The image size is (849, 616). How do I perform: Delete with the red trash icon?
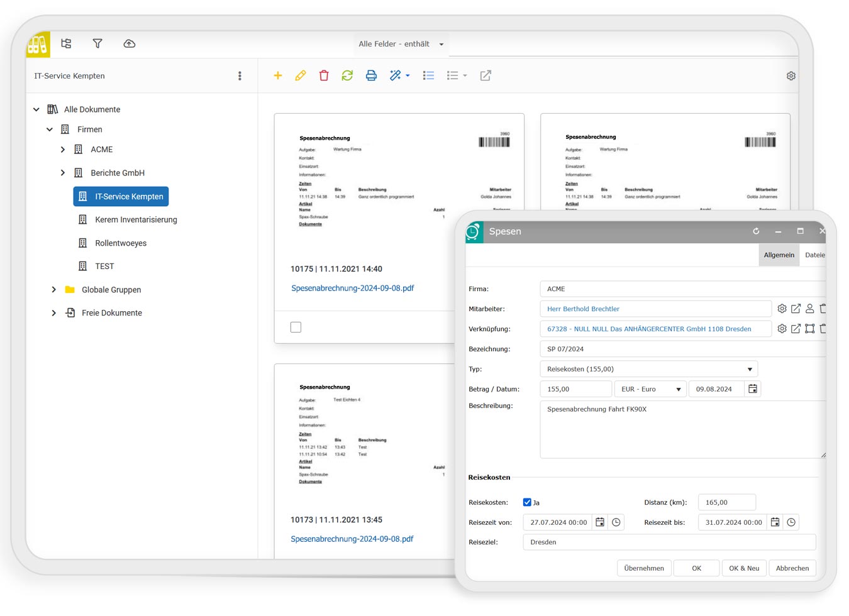[324, 75]
